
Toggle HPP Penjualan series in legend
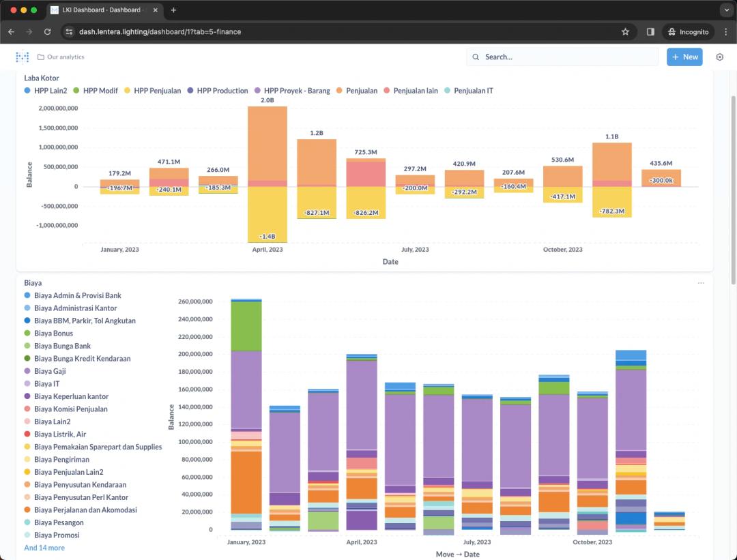tap(157, 91)
